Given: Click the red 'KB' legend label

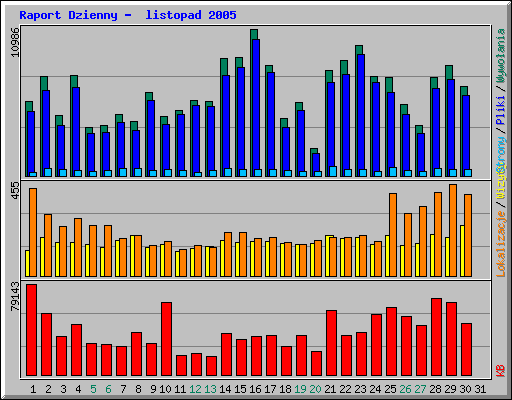Looking at the screenshot, I should click(x=501, y=371).
